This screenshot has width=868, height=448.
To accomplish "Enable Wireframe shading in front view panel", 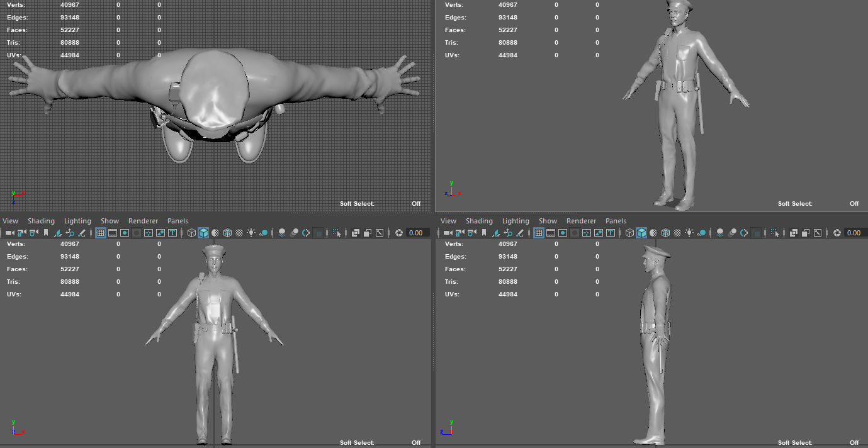I will [x=191, y=233].
